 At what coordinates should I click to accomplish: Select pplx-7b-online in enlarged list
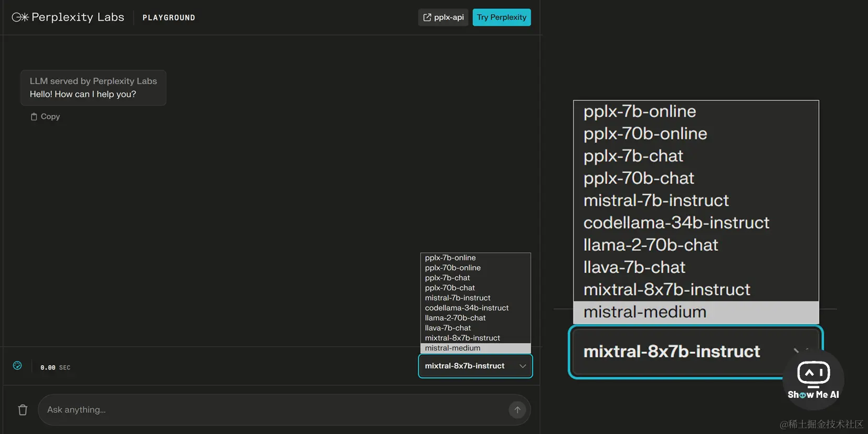(x=696, y=111)
